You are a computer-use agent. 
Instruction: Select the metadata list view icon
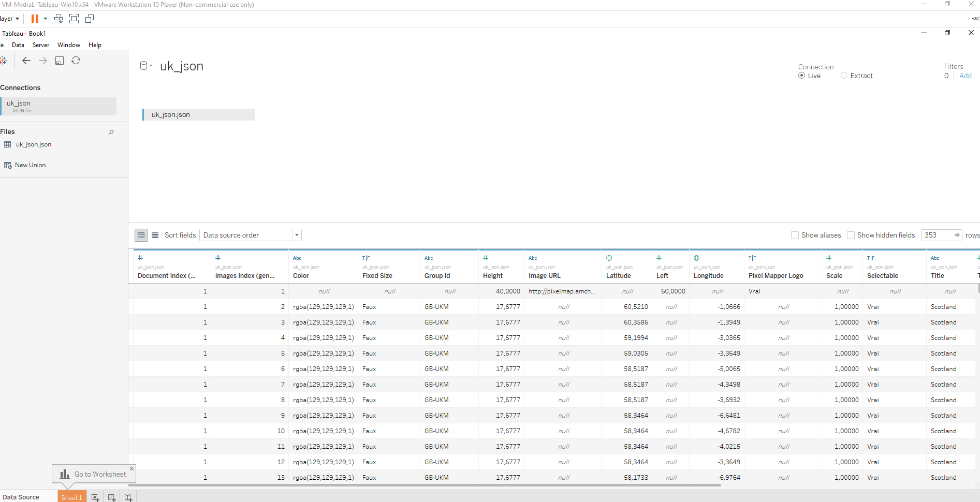(155, 235)
